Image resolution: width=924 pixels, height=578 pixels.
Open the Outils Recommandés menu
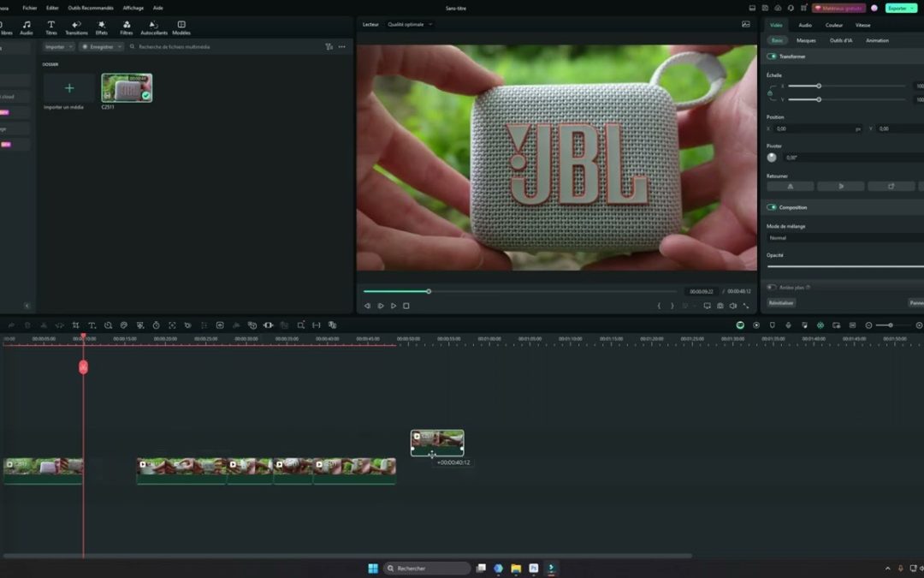[x=91, y=9]
